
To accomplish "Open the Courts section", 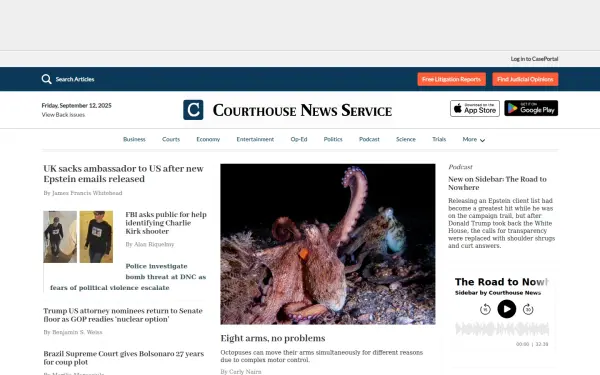I will (x=171, y=139).
